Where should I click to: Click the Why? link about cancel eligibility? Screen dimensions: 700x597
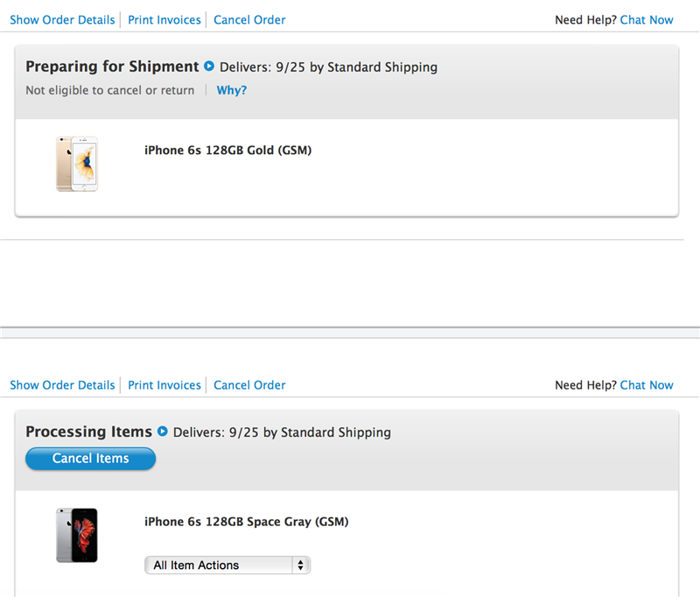click(x=232, y=90)
